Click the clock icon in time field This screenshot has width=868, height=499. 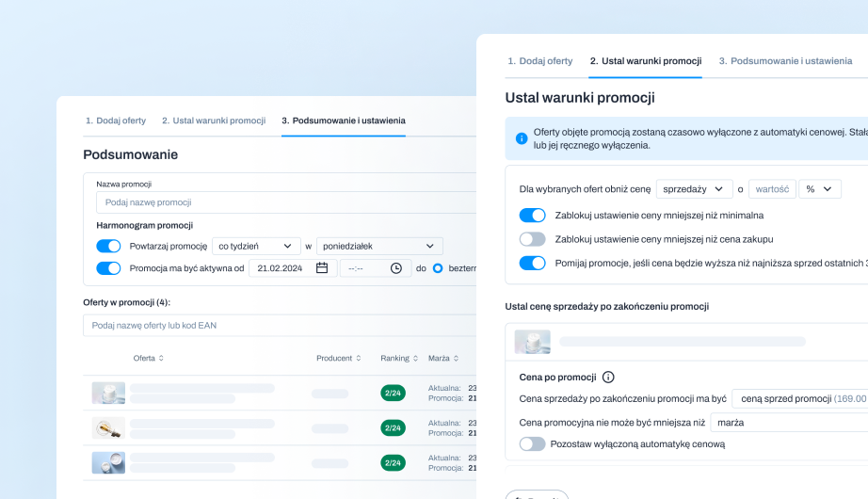point(395,268)
